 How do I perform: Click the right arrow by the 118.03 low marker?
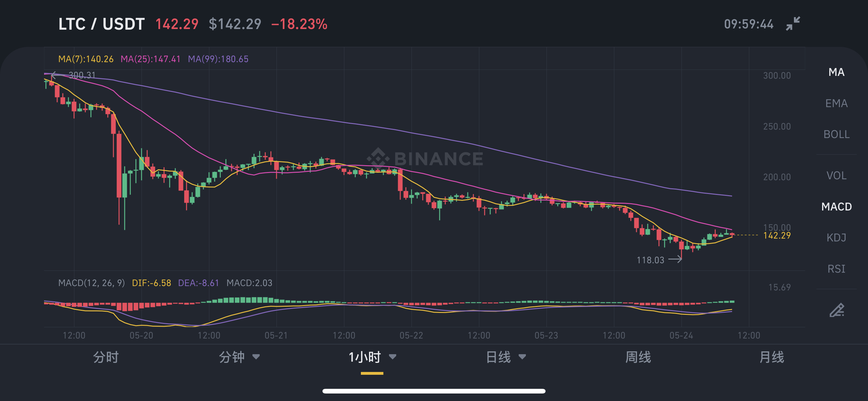(x=675, y=259)
